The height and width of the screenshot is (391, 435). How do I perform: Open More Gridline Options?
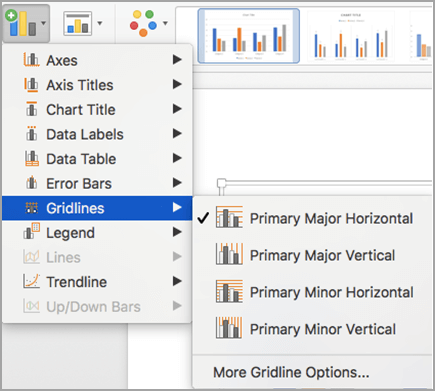(291, 372)
